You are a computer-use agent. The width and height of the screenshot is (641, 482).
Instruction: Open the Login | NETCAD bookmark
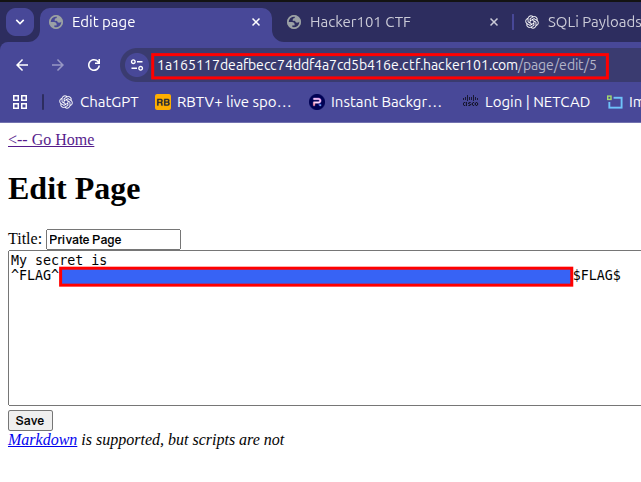pos(526,102)
